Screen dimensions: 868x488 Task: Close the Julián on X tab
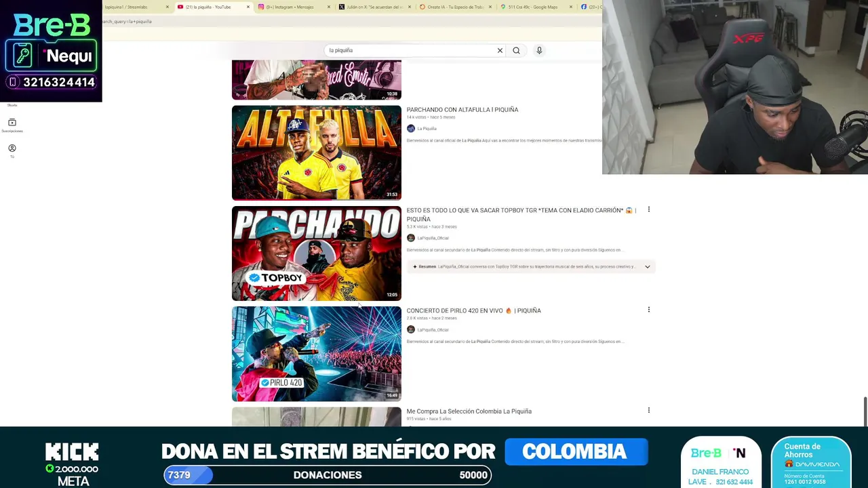pyautogui.click(x=410, y=7)
